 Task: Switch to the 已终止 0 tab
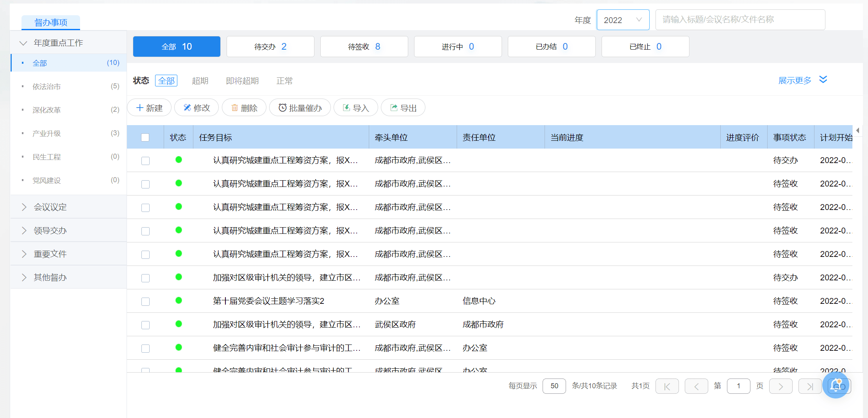645,47
